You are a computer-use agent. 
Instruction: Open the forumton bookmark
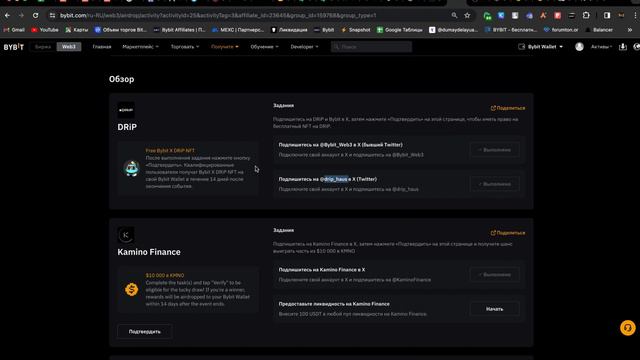tap(561, 30)
